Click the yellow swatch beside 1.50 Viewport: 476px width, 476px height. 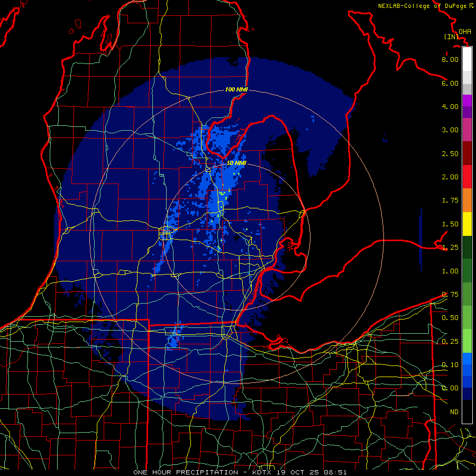(x=467, y=224)
